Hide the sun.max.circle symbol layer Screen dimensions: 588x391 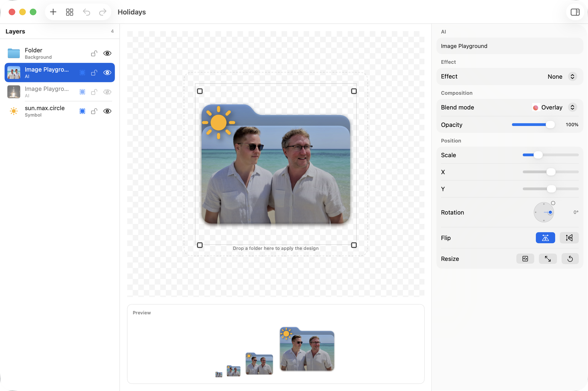pos(107,111)
